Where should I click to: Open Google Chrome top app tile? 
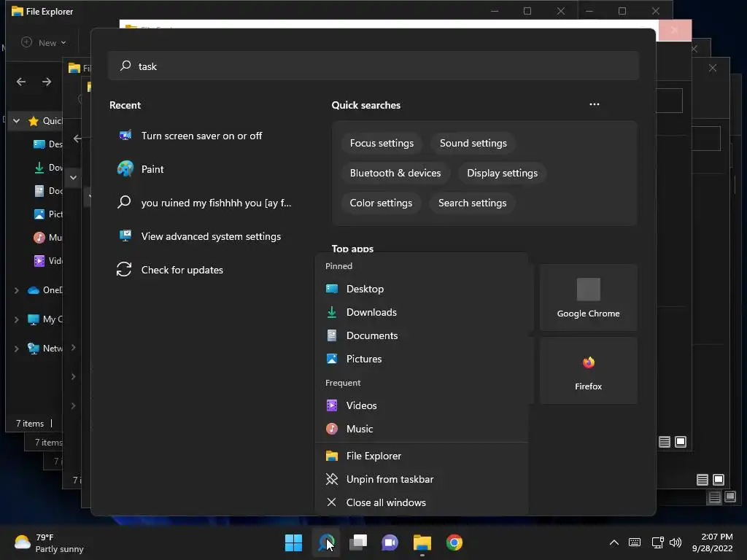(589, 297)
